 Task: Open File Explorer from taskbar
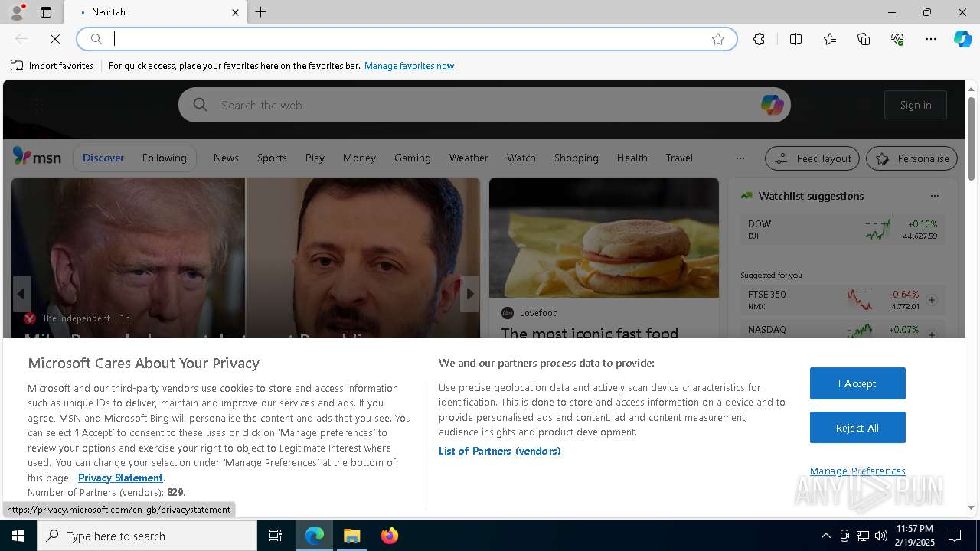click(352, 536)
